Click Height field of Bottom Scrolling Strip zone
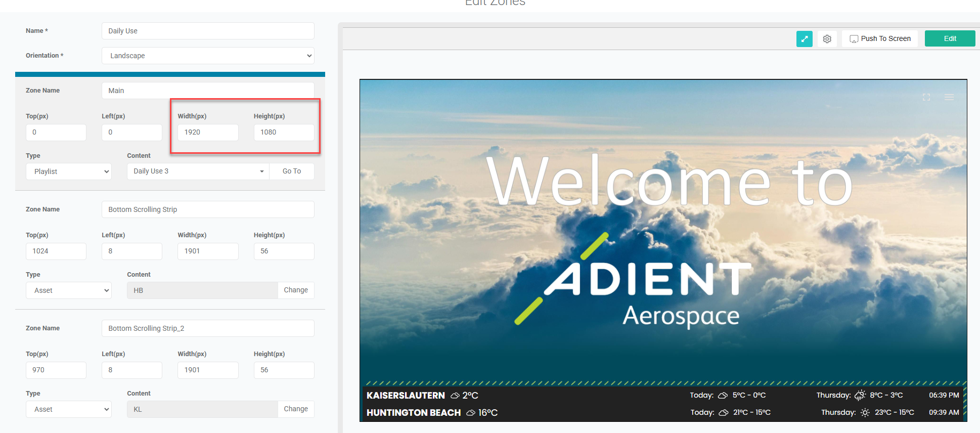The image size is (980, 433). (x=284, y=251)
